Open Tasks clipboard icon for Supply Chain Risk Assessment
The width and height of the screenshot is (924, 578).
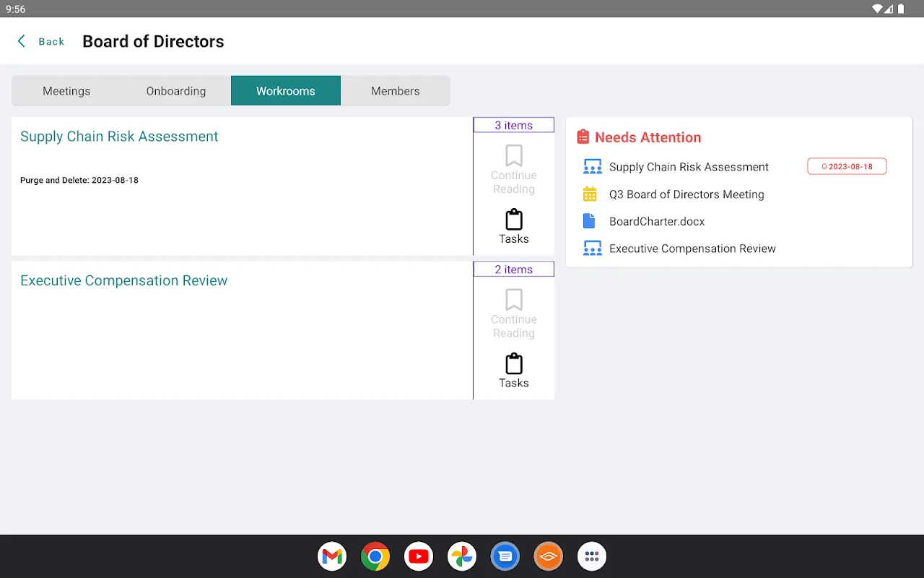click(514, 219)
